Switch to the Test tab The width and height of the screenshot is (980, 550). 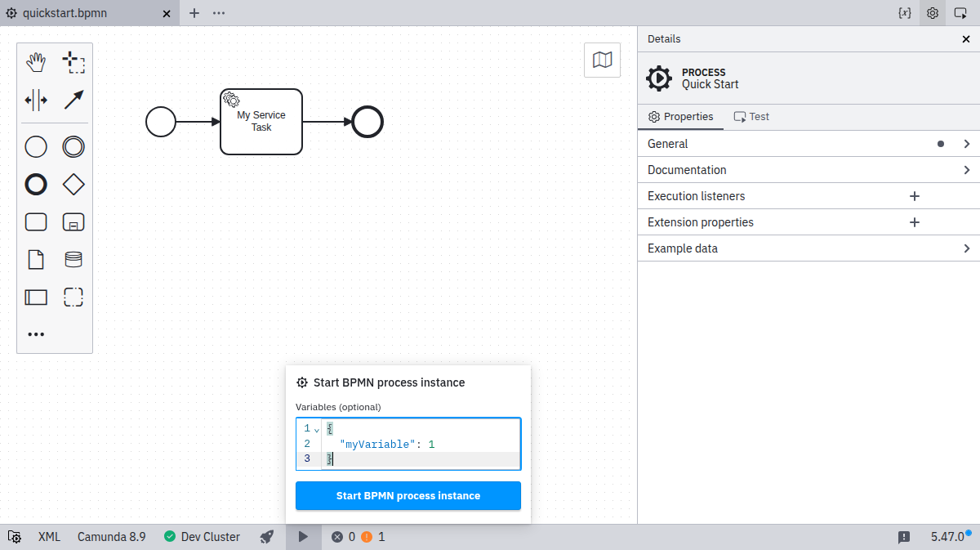pos(751,117)
